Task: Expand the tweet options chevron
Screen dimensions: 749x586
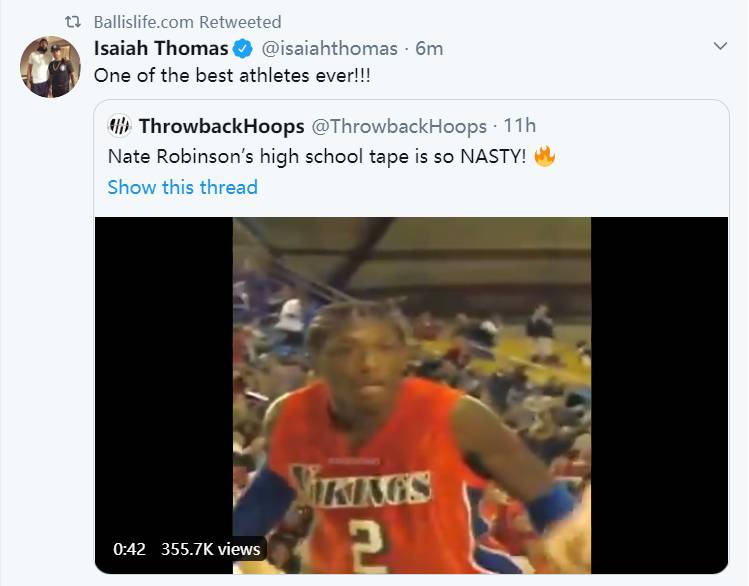Action: point(720,46)
